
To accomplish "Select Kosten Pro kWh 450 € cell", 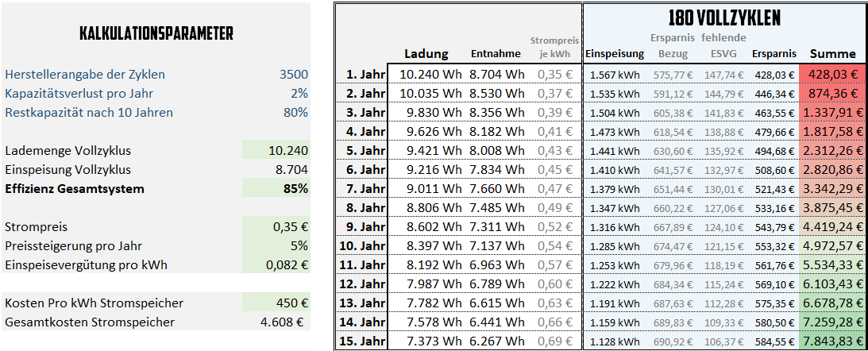I will 276,303.
